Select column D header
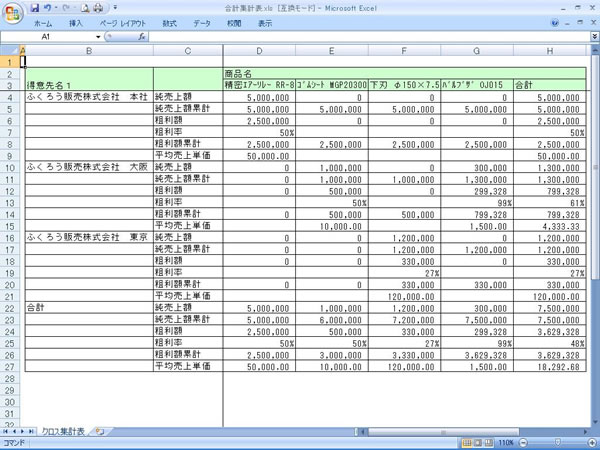This screenshot has height=450, width=600. point(259,51)
